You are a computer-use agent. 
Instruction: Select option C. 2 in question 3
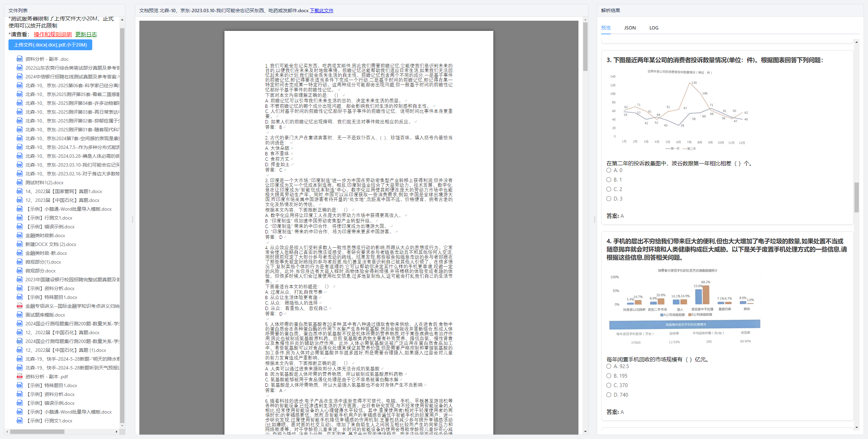tap(609, 189)
